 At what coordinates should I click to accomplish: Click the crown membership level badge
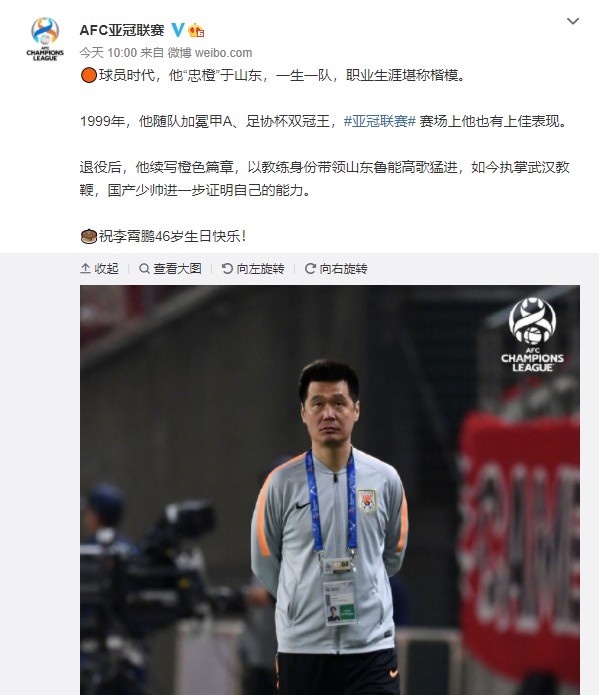click(196, 30)
